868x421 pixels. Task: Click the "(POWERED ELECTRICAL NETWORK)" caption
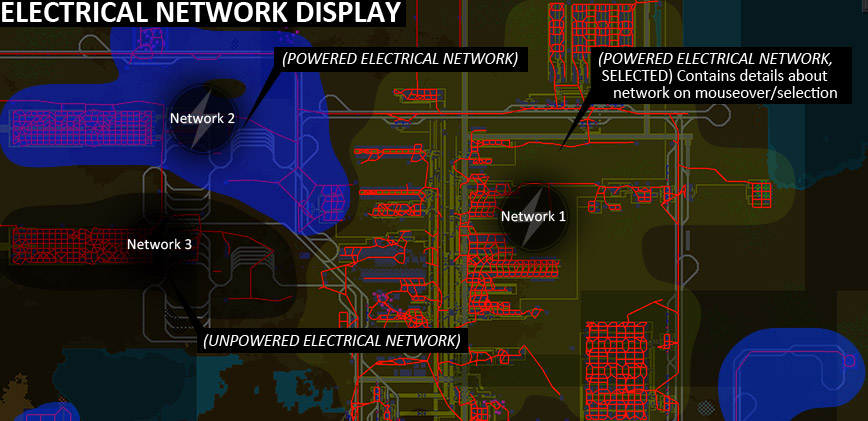point(399,59)
